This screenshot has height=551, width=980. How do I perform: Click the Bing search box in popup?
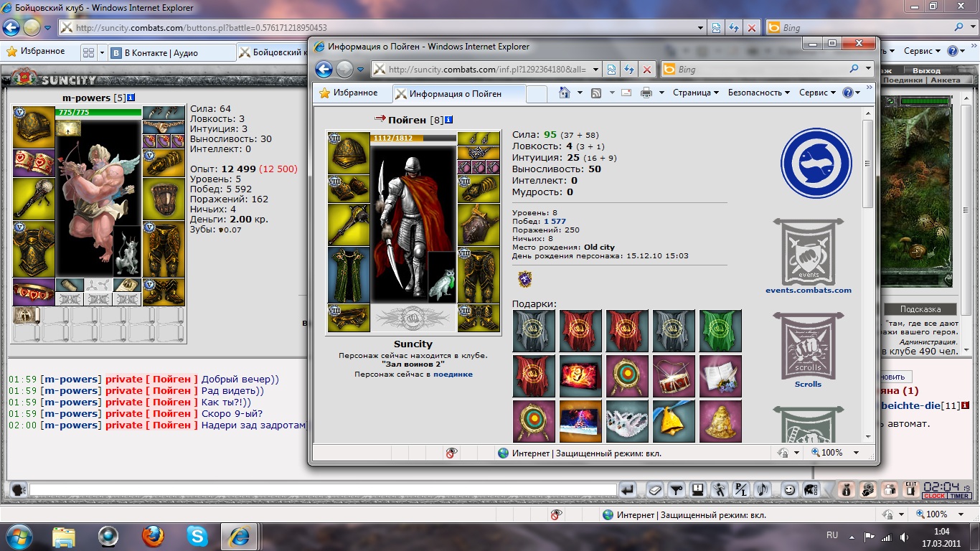point(763,70)
